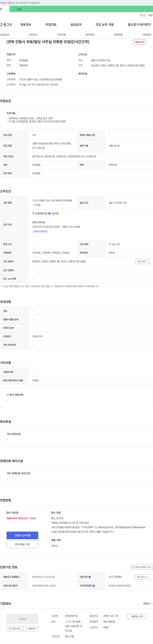
Task: Click 담당자 조은아(053-667-6101)
Action: (44, 586)
